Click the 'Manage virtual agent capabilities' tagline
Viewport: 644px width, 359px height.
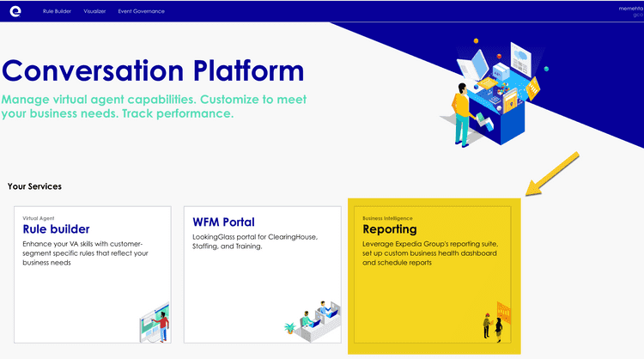coord(154,106)
